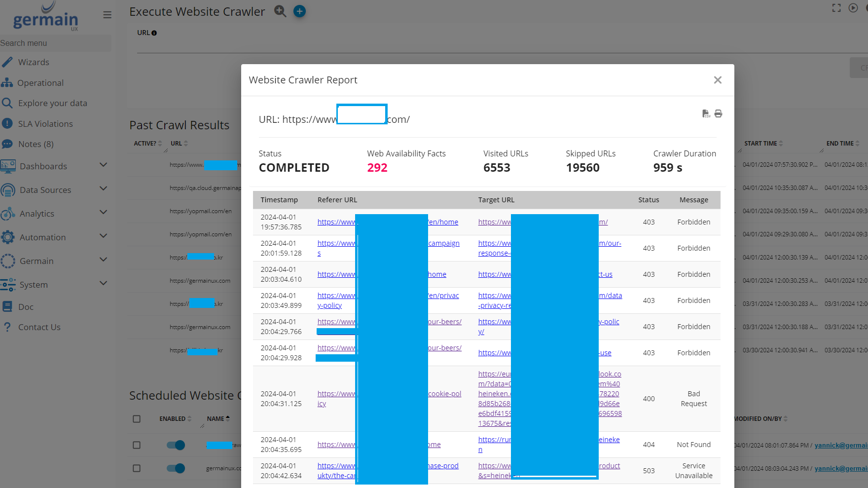Export crawler report as CSV icon
Image resolution: width=868 pixels, height=488 pixels.
tap(706, 113)
